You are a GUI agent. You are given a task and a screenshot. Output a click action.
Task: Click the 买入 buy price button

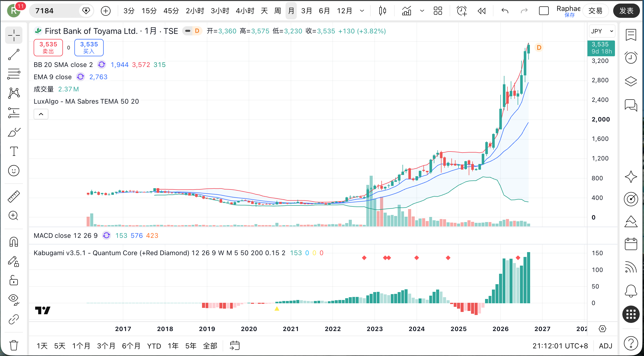click(89, 48)
